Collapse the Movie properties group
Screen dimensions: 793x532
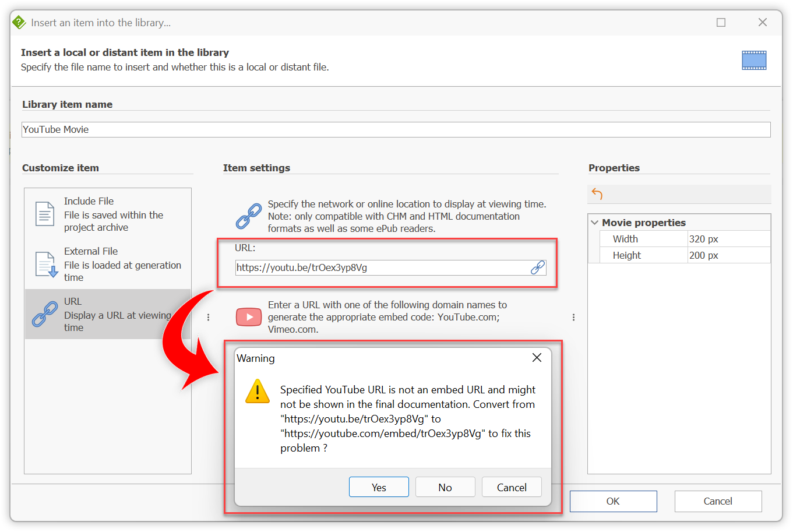tap(594, 223)
